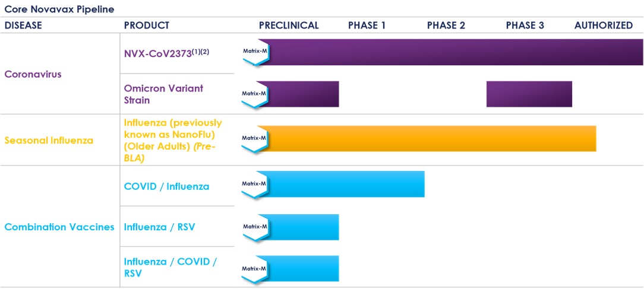Image resolution: width=644 pixels, height=289 pixels.
Task: Click the PHASE 1 column header
Action: coord(367,26)
